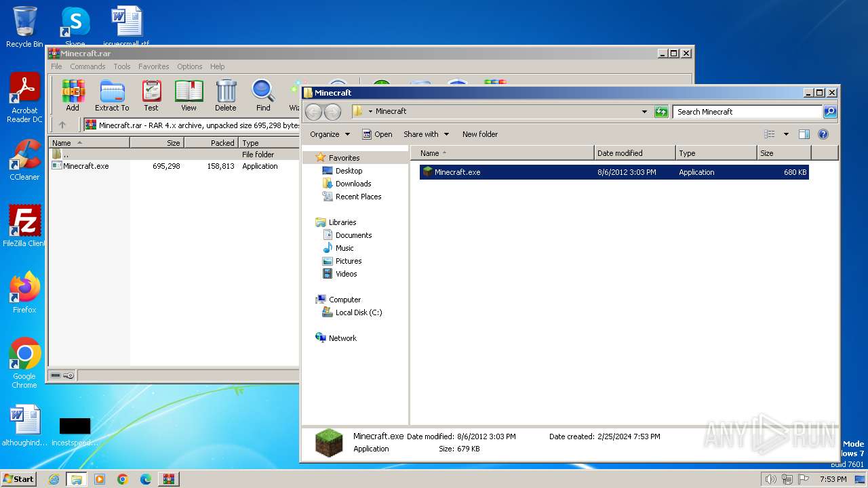Open the view options dropdown arrow
The width and height of the screenshot is (868, 488).
coord(786,134)
